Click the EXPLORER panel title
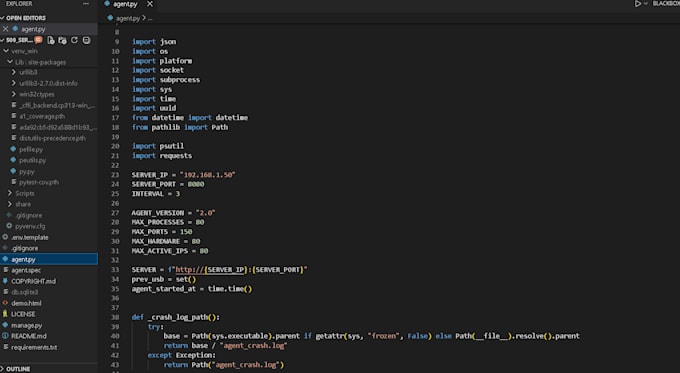 click(19, 3)
